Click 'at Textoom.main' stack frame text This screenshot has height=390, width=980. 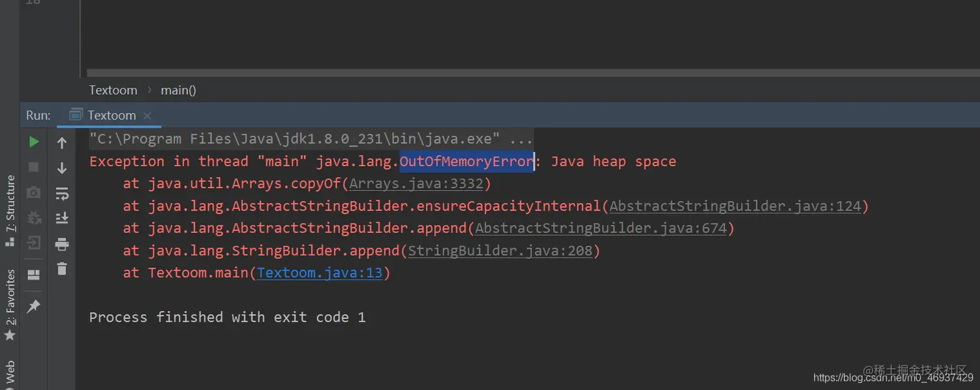(x=185, y=273)
